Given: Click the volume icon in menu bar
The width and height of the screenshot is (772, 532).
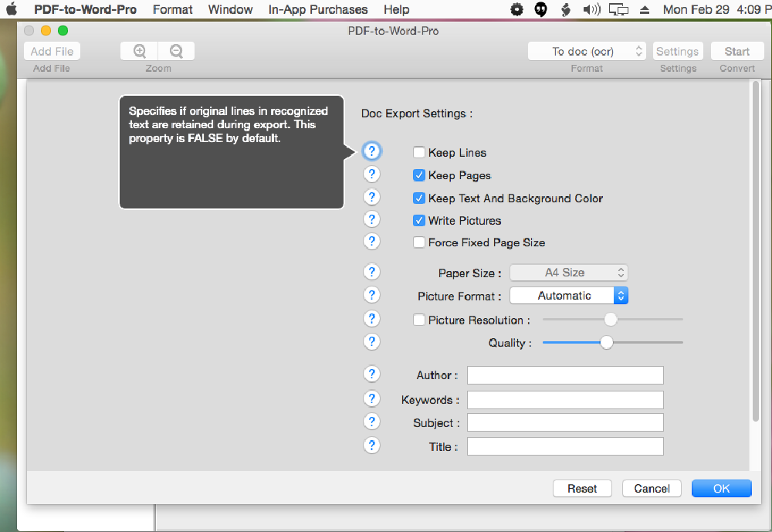Looking at the screenshot, I should [x=591, y=9].
